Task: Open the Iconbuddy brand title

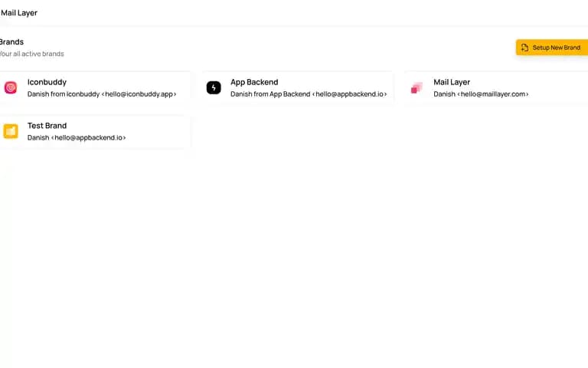Action: point(47,82)
